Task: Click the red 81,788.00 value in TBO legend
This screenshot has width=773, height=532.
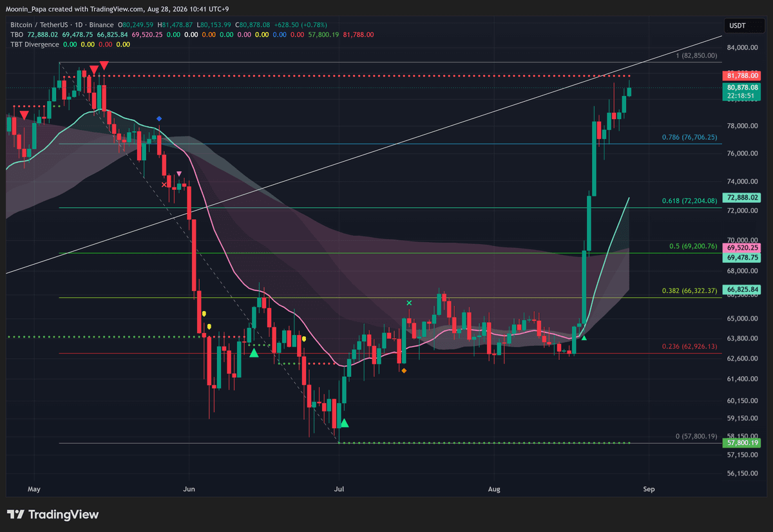Action: [357, 35]
